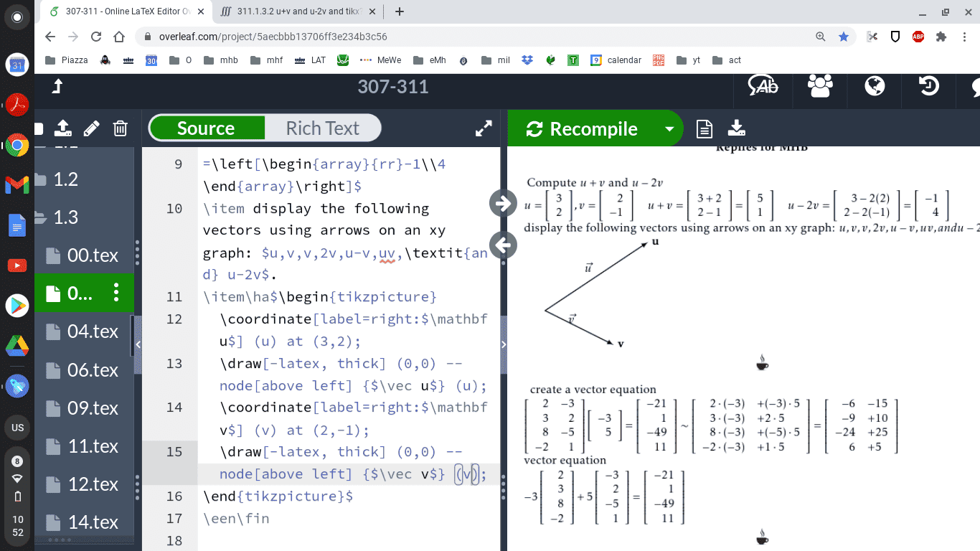Open the status tray clock 10 52

click(x=17, y=526)
